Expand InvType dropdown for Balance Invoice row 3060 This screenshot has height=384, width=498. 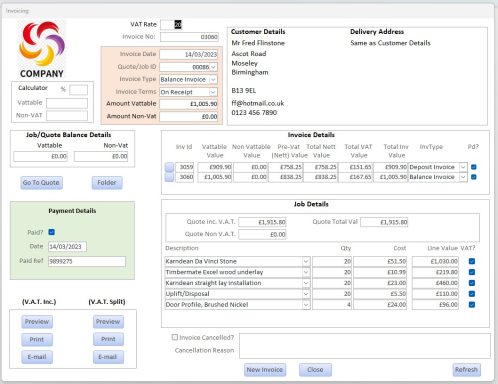(463, 177)
